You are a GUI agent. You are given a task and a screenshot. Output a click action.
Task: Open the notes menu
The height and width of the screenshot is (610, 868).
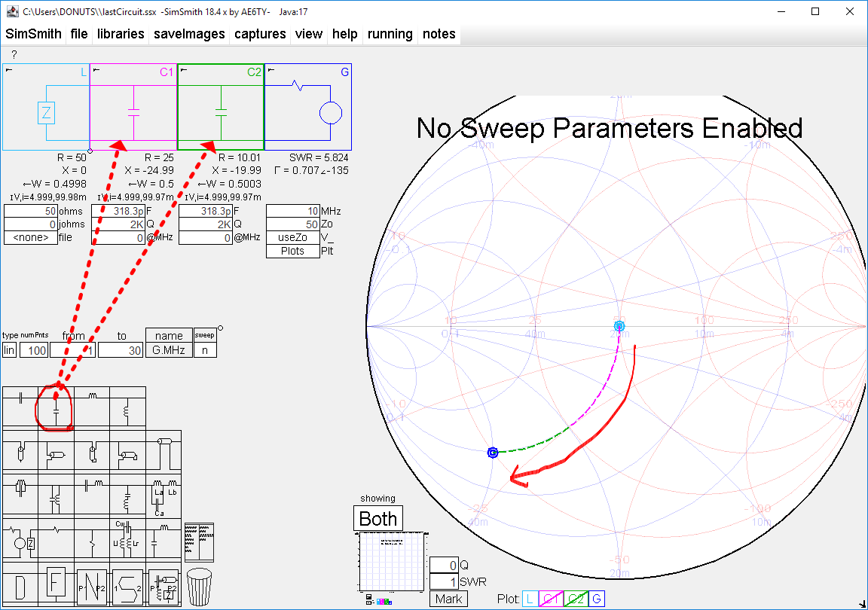[439, 34]
